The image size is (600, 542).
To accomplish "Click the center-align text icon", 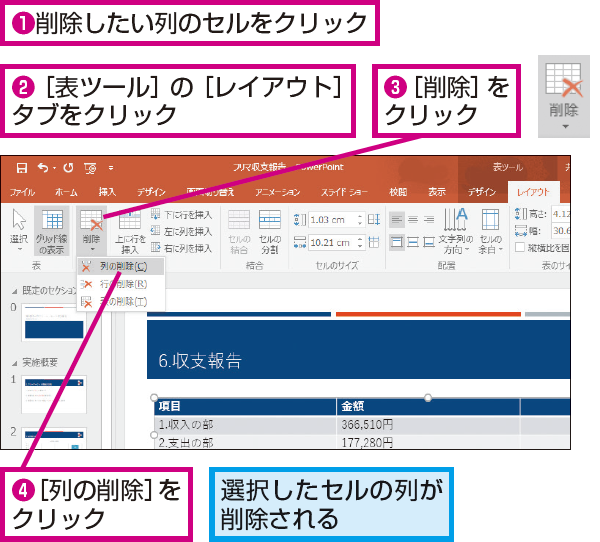I will [412, 219].
